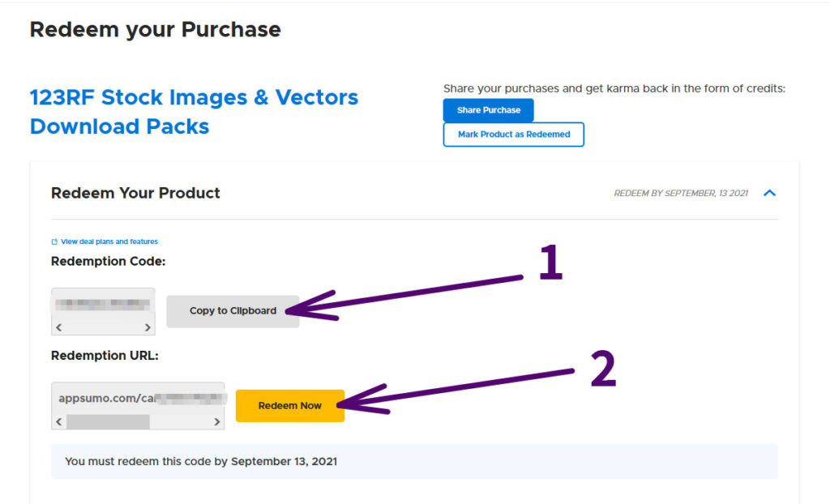Screen dimensions: 830x504
Task: Click right scroll arrow under Redemption URL
Action: tap(217, 422)
